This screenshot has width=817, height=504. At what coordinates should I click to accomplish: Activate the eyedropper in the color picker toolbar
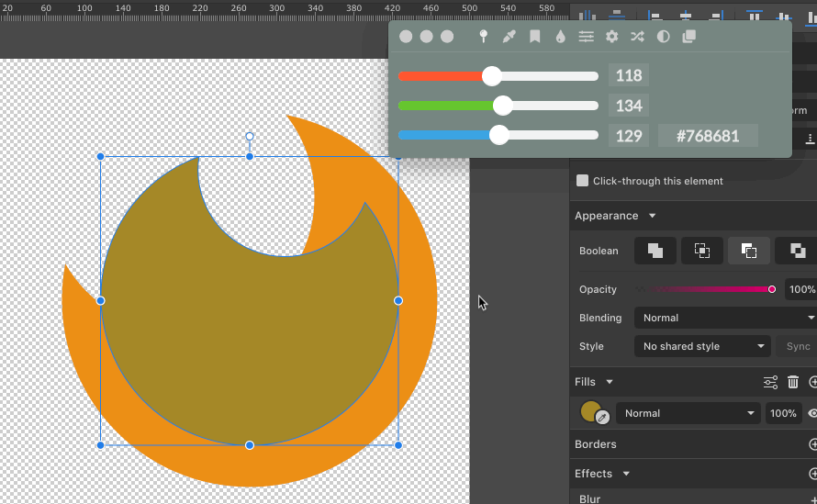[x=509, y=37]
